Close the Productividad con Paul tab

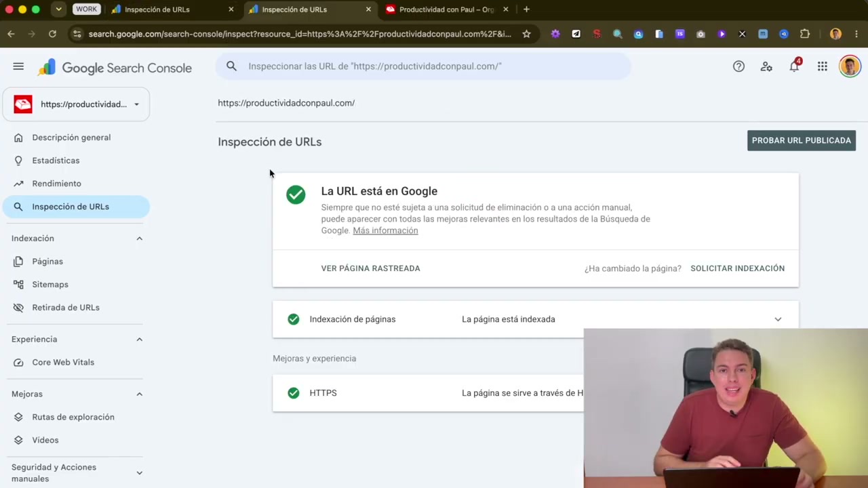click(505, 9)
